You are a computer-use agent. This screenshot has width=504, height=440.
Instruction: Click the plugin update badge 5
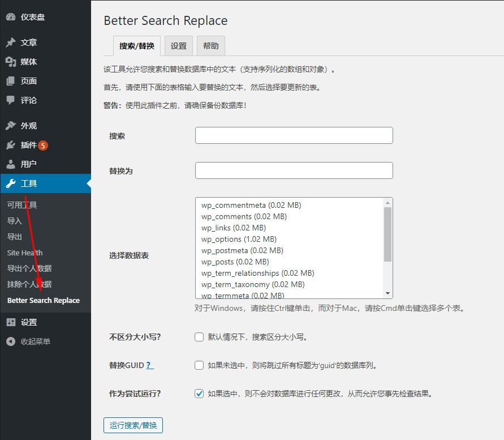43,146
